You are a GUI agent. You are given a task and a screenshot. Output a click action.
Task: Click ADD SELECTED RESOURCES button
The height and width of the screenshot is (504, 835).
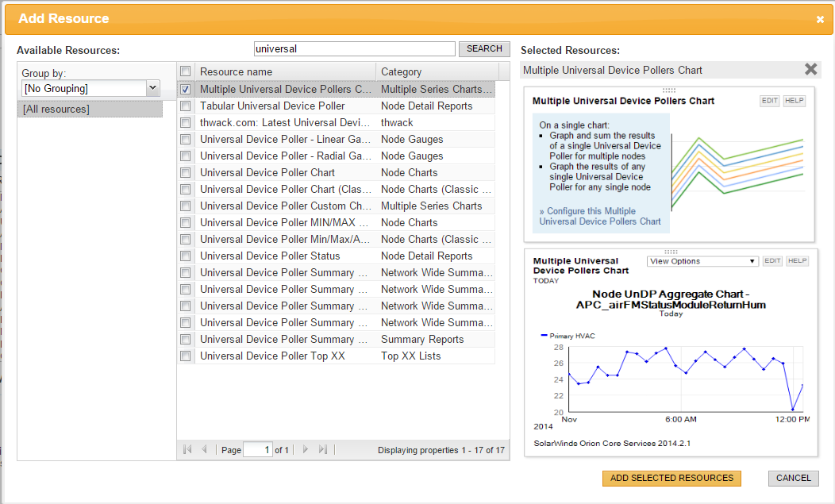pyautogui.click(x=671, y=478)
